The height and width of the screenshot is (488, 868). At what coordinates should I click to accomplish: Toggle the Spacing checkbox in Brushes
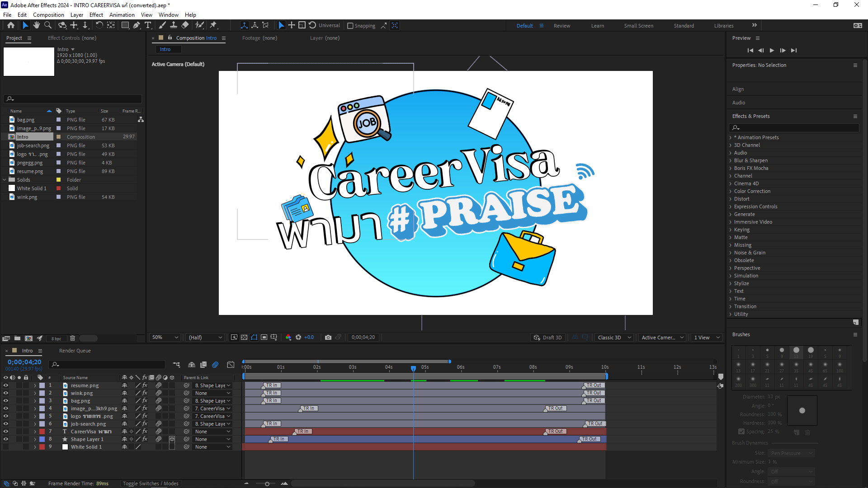(741, 432)
